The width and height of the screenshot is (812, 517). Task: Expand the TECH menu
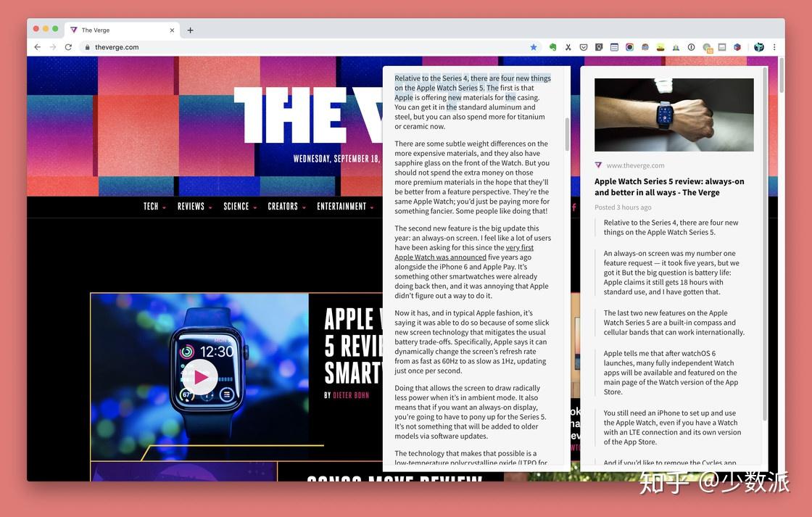(x=154, y=206)
